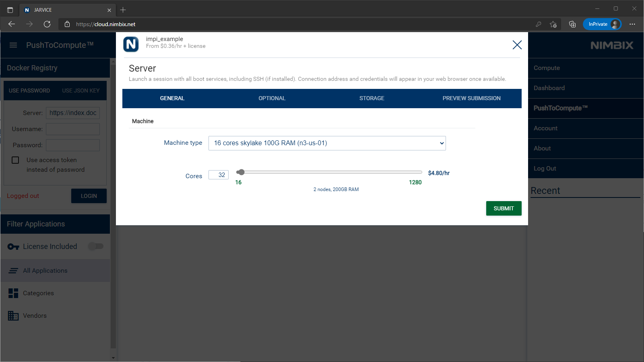Click the Docker Registry Server input field
Image resolution: width=644 pixels, height=362 pixels.
tap(73, 113)
